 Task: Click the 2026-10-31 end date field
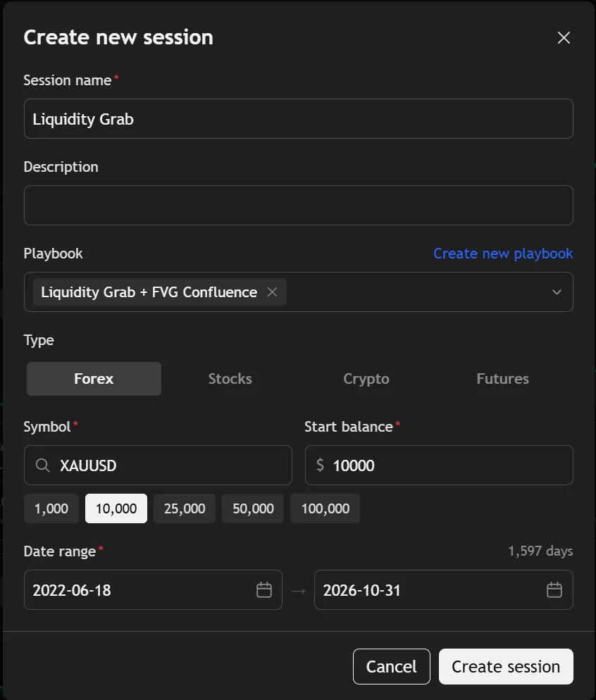(x=443, y=589)
